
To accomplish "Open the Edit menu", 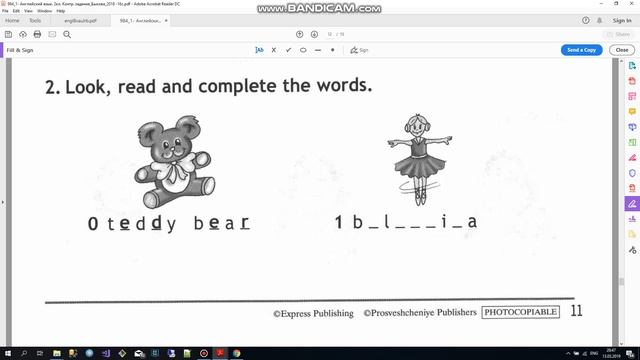I will click(16, 11).
